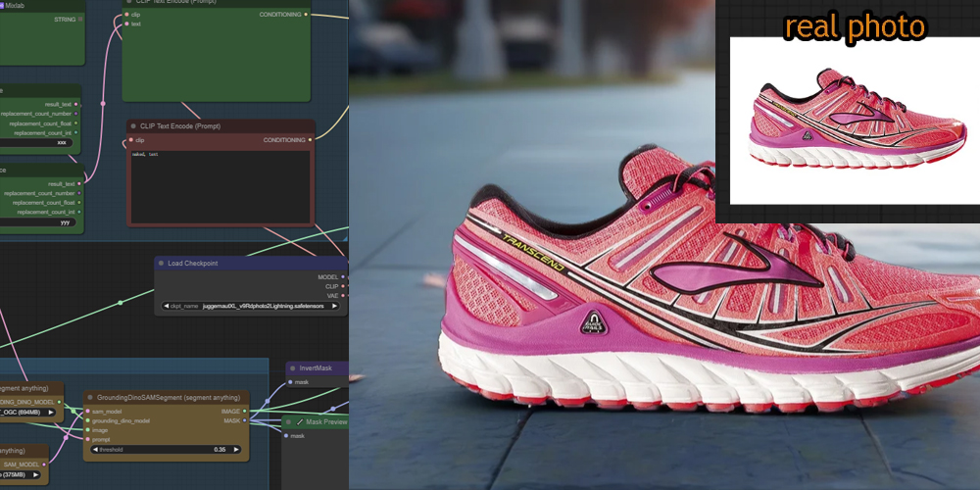Image resolution: width=980 pixels, height=490 pixels.
Task: Decrease threshold with its left arrow
Action: tap(95, 450)
